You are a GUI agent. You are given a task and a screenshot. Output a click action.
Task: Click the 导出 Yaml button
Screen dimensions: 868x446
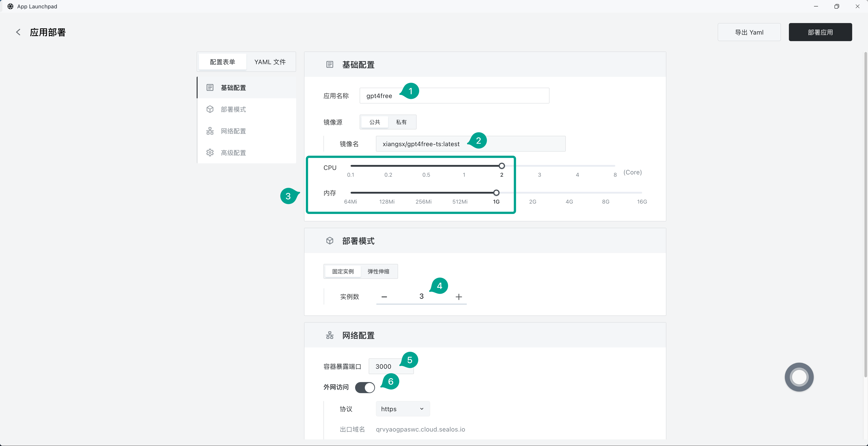[x=749, y=32]
